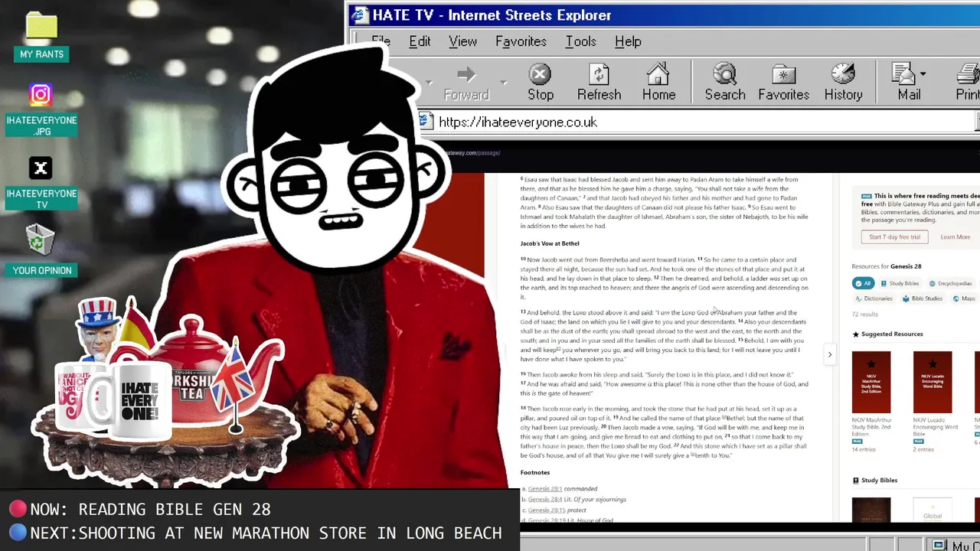Viewport: 980px width, 551px height.
Task: Open NKJV Lucado Encouraging Word Bible cover thumbnail
Action: pyautogui.click(x=933, y=382)
